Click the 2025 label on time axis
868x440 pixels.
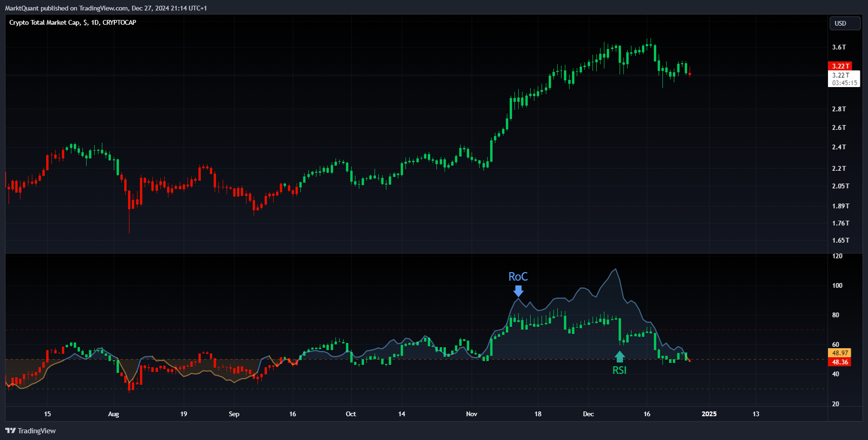pos(709,414)
